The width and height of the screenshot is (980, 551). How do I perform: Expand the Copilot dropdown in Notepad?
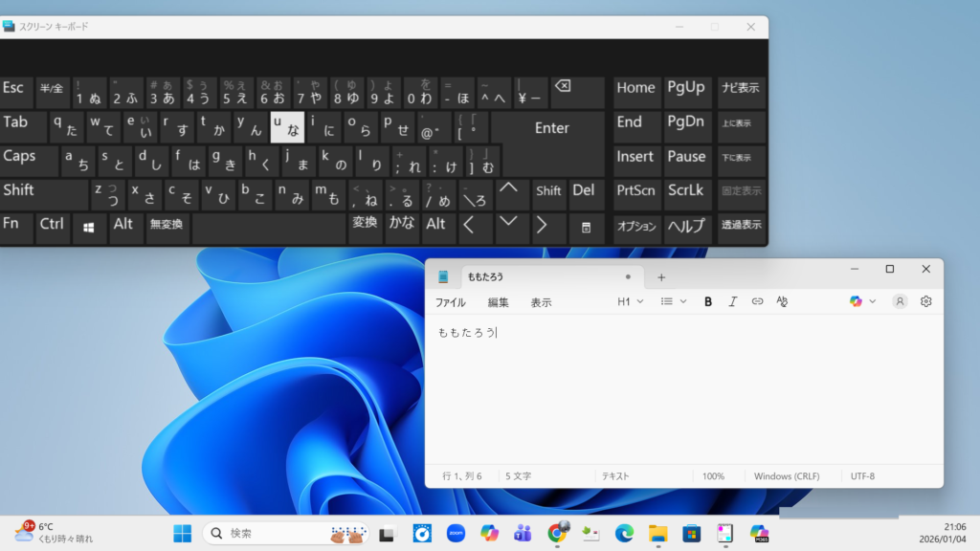[861, 301]
